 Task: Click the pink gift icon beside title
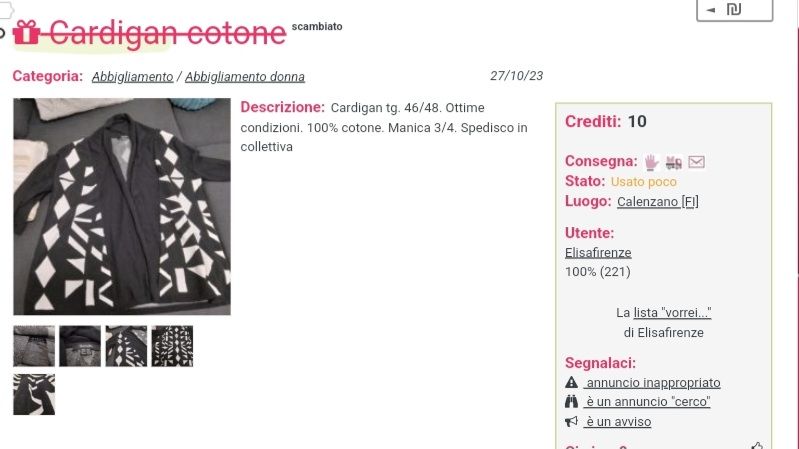(x=26, y=32)
